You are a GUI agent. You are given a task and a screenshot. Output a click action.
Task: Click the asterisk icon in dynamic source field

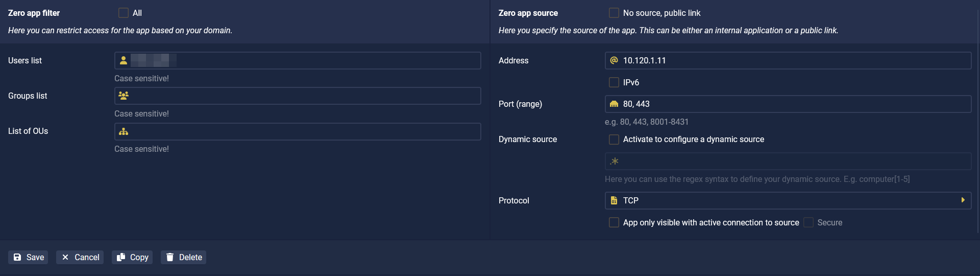(615, 161)
